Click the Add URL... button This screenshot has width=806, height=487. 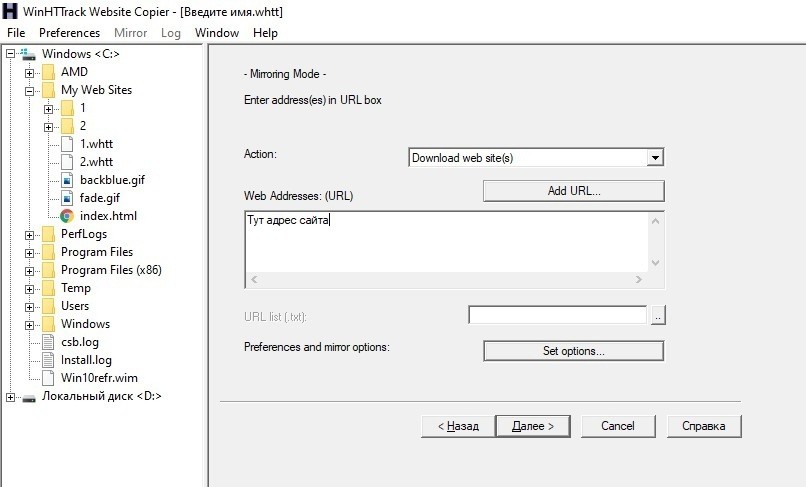574,191
